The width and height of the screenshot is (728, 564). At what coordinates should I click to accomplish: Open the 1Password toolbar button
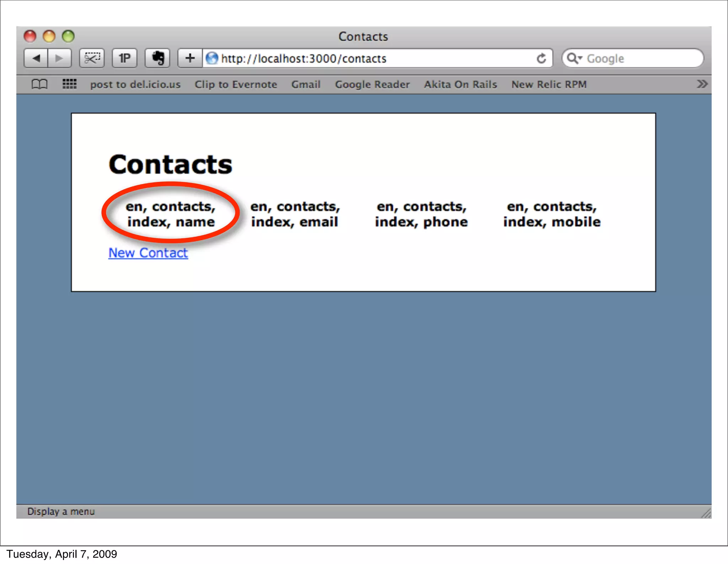(124, 58)
